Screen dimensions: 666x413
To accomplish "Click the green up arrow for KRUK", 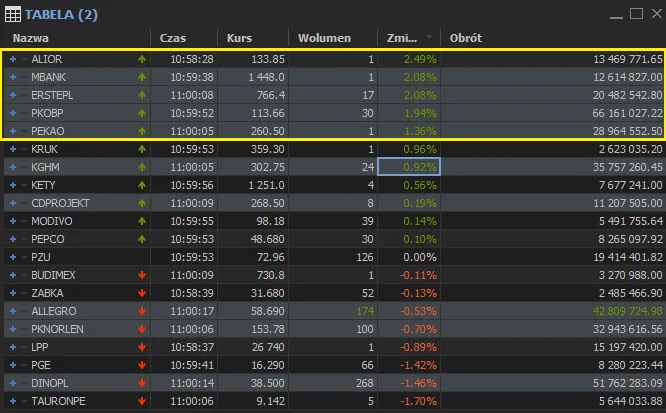I will [x=142, y=149].
